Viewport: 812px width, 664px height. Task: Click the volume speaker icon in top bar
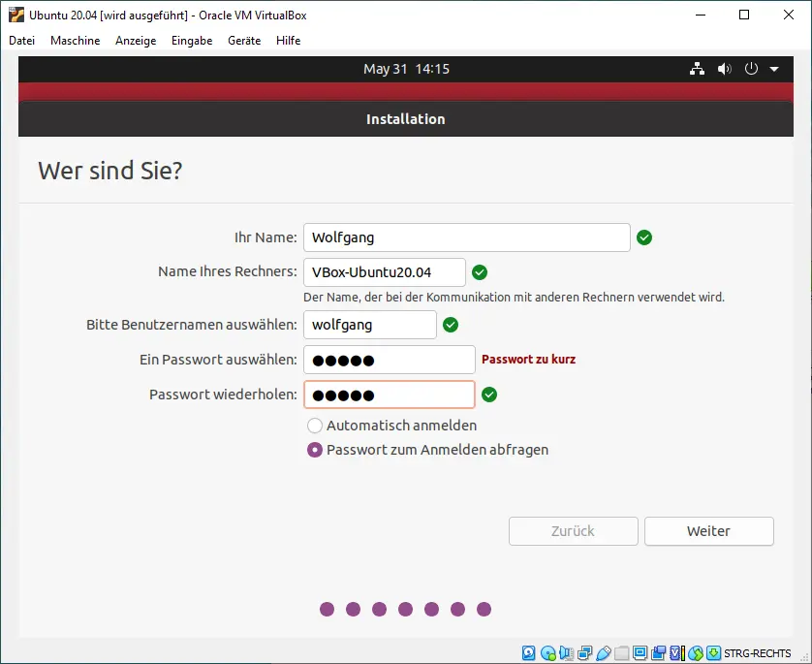[x=724, y=69]
